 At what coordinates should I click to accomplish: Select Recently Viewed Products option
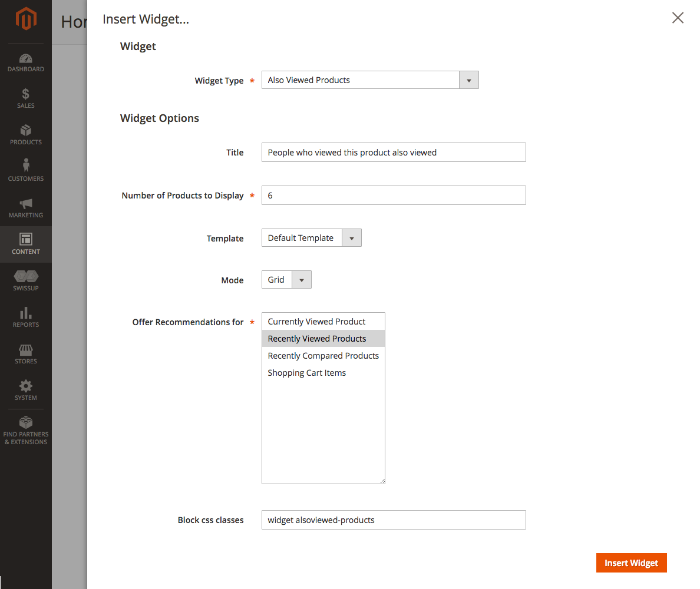tap(323, 339)
